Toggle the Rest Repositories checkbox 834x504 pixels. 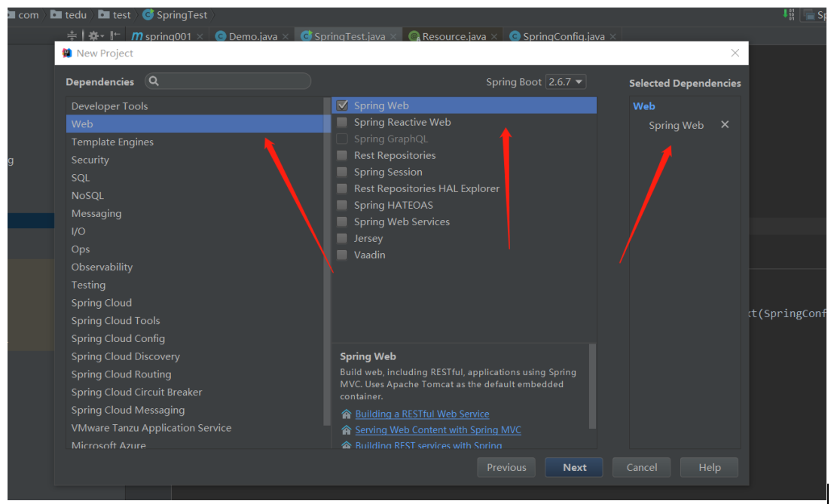tap(343, 155)
